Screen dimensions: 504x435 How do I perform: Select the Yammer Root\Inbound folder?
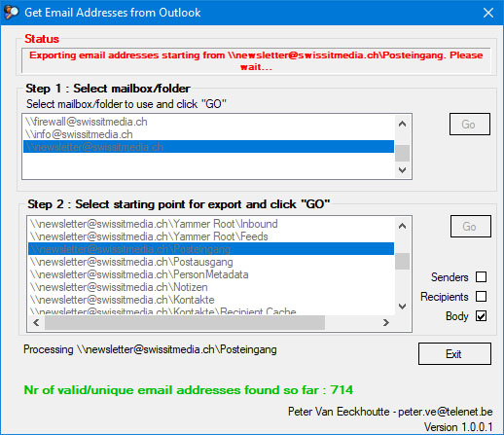(x=211, y=224)
